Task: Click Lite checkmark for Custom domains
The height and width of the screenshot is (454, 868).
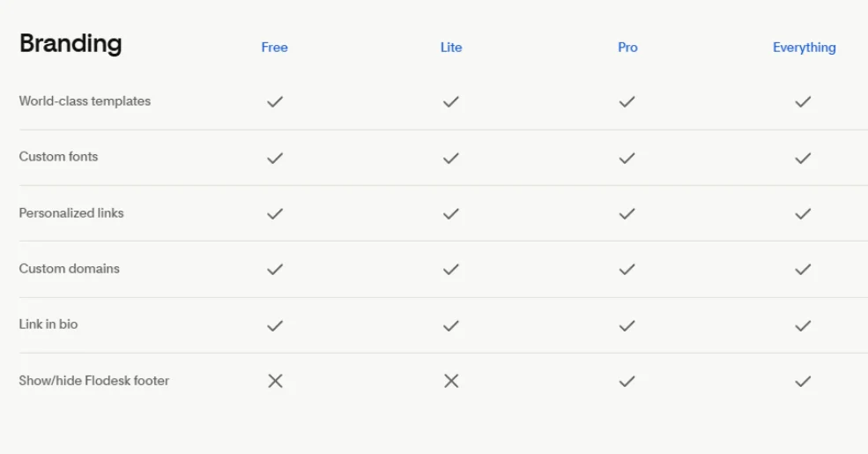Action: click(451, 269)
